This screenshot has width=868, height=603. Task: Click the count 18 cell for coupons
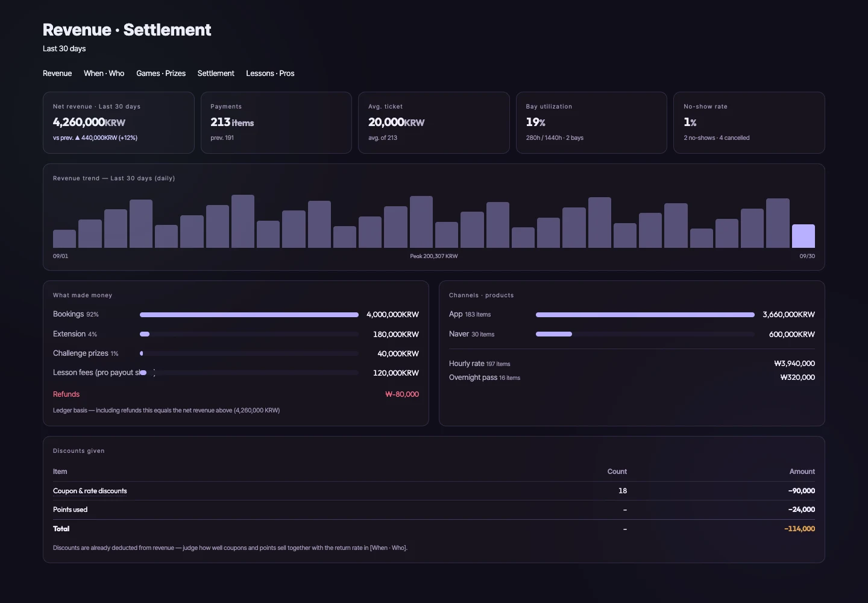pos(623,491)
